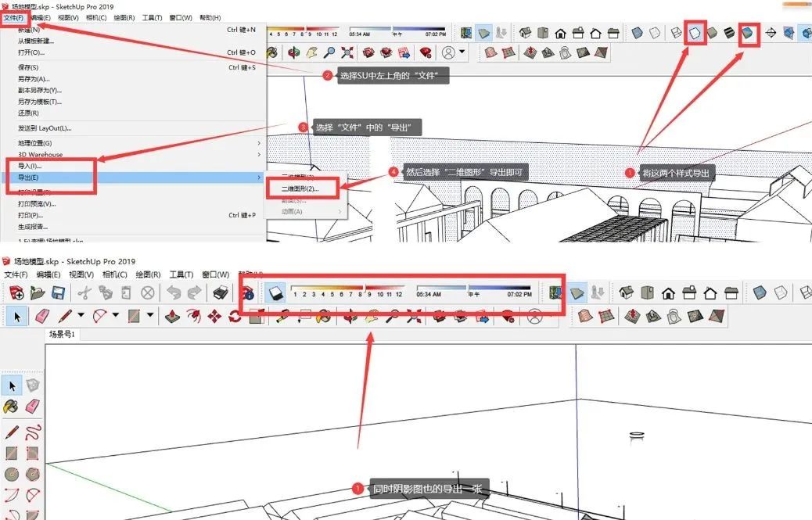Select Sandbox Smoove tool in the 场景号1 window
This screenshot has height=520, width=812.
pos(632,316)
